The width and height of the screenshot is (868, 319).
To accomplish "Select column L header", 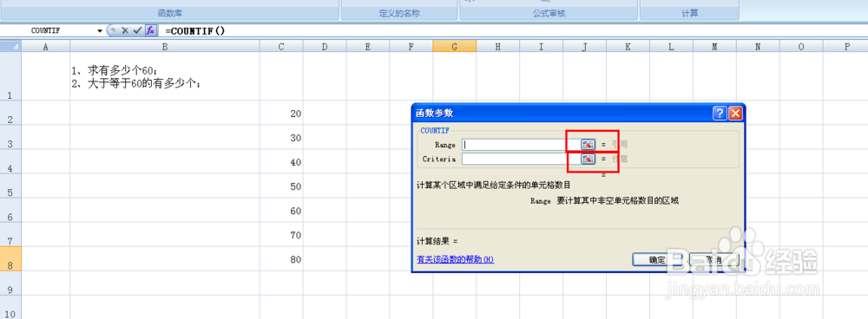I will coord(671,47).
